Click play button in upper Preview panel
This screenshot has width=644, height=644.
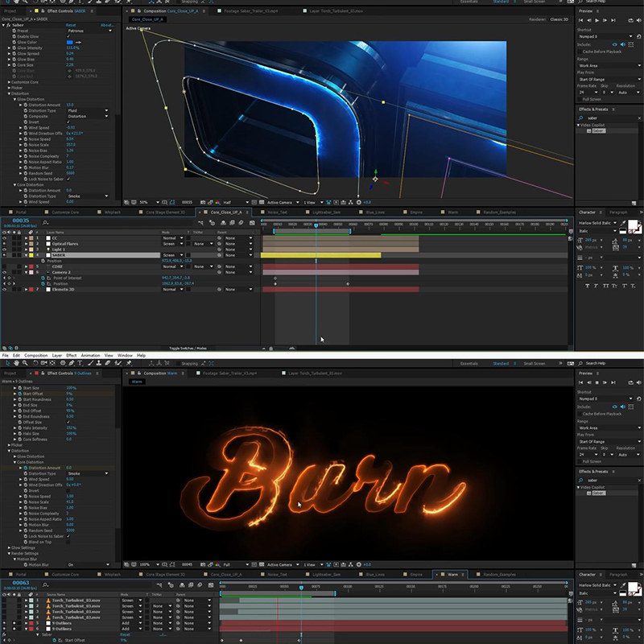597,20
